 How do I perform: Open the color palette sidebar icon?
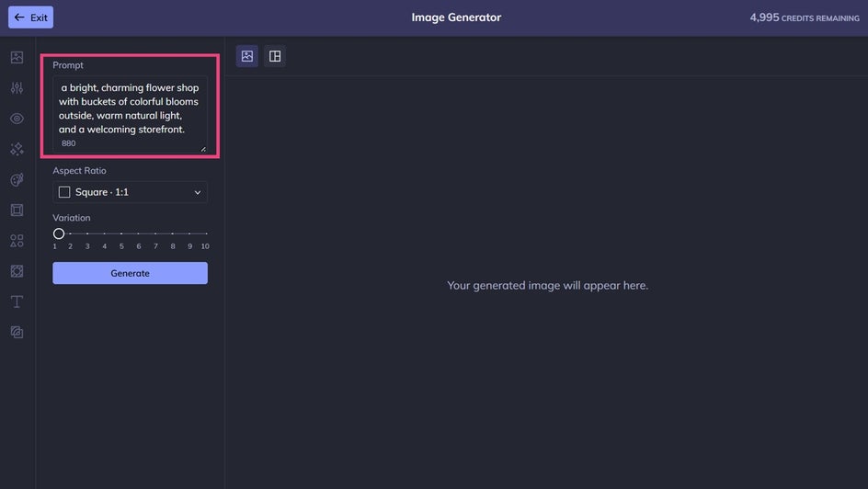pos(17,180)
